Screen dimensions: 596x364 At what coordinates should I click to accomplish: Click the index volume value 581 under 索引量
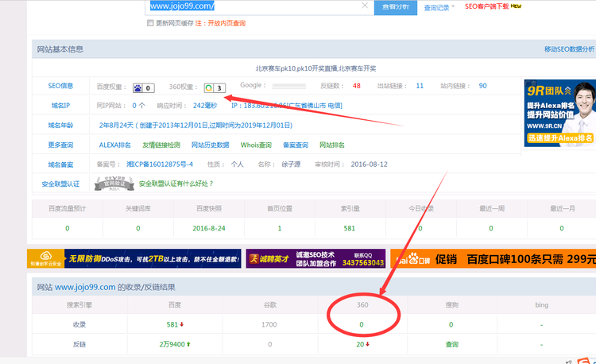pyautogui.click(x=350, y=228)
